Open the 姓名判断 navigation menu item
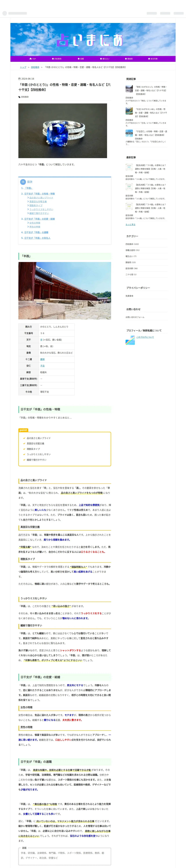Viewport: 186px width, 868px height. (153, 59)
